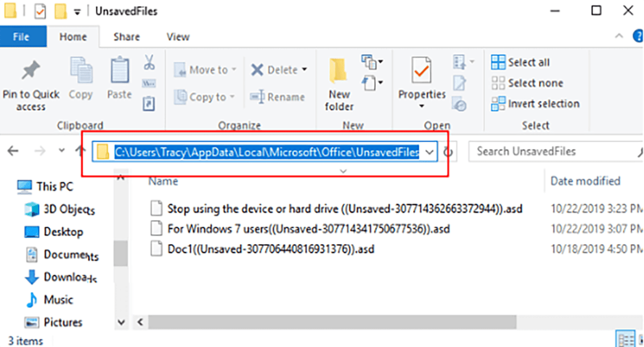This screenshot has height=347, width=644.
Task: Click Invert selection in Select group
Action: pos(535,104)
